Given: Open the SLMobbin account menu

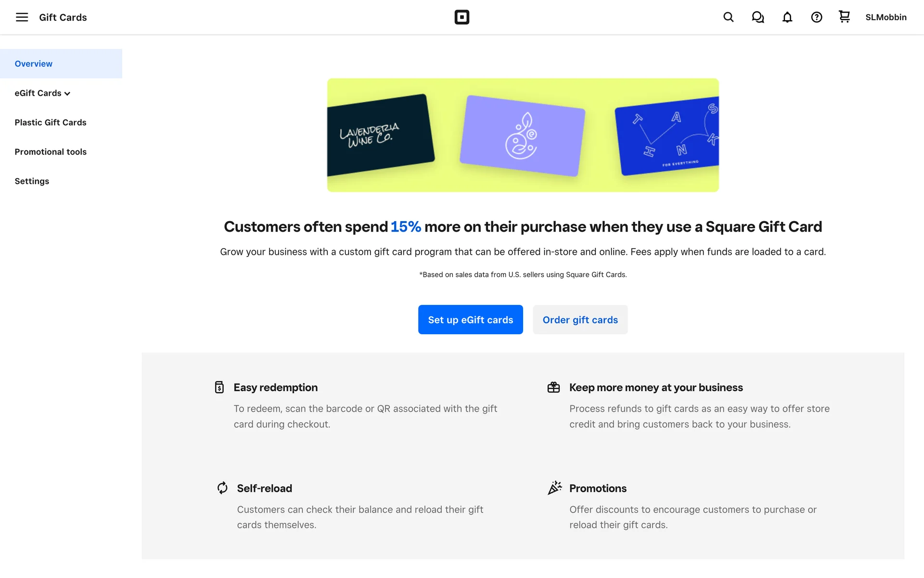Looking at the screenshot, I should [x=885, y=17].
